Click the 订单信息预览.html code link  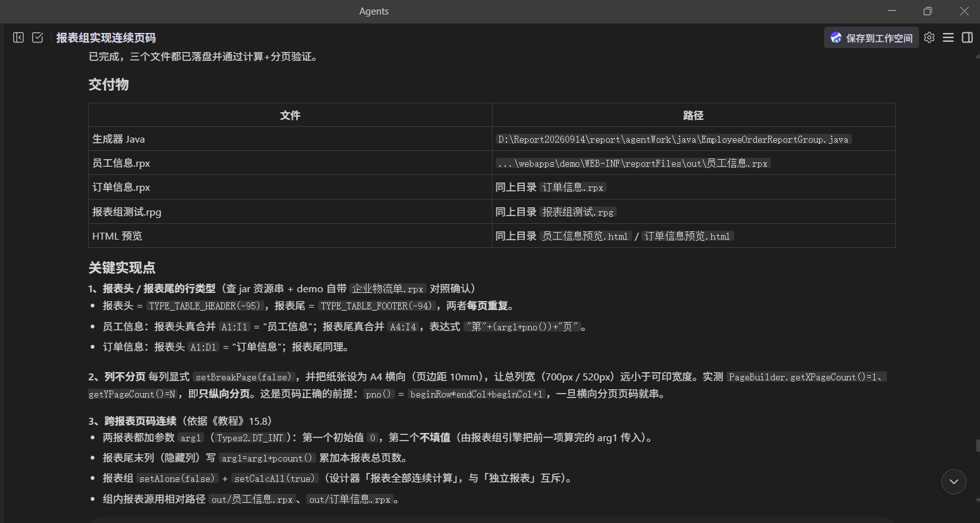click(x=687, y=236)
